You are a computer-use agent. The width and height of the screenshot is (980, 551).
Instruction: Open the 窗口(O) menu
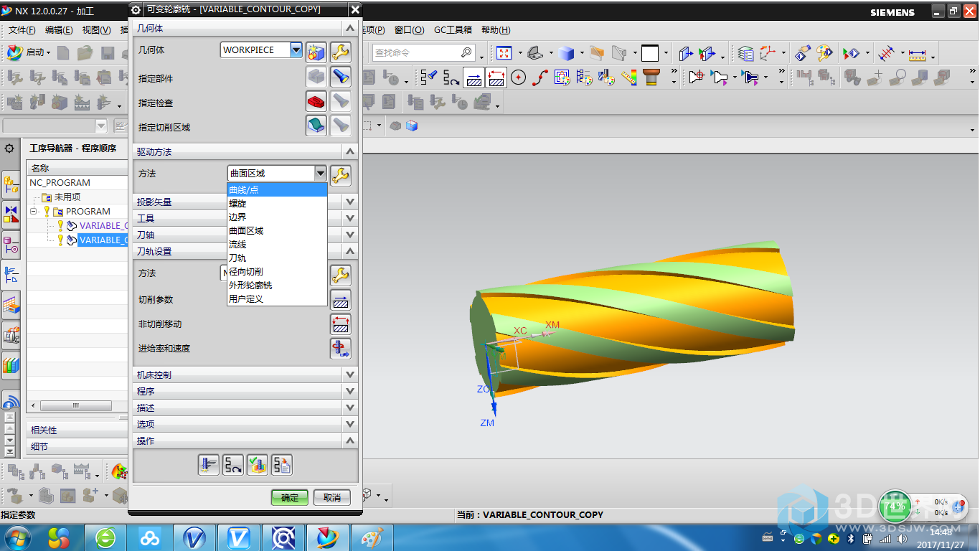410,30
